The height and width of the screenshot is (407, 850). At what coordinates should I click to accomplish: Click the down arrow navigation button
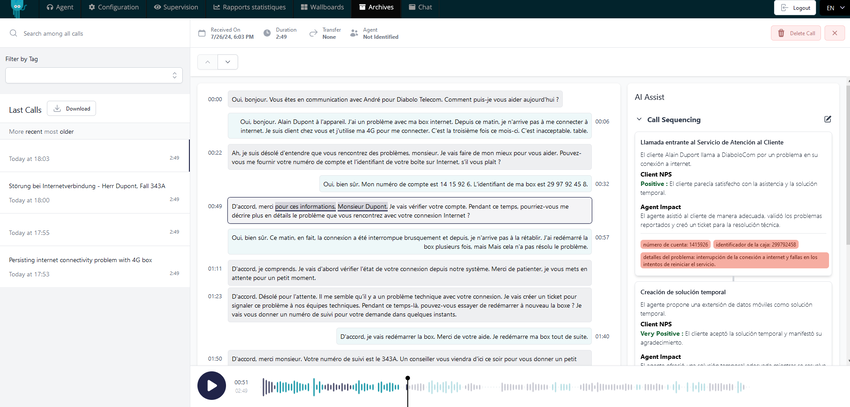(x=229, y=62)
